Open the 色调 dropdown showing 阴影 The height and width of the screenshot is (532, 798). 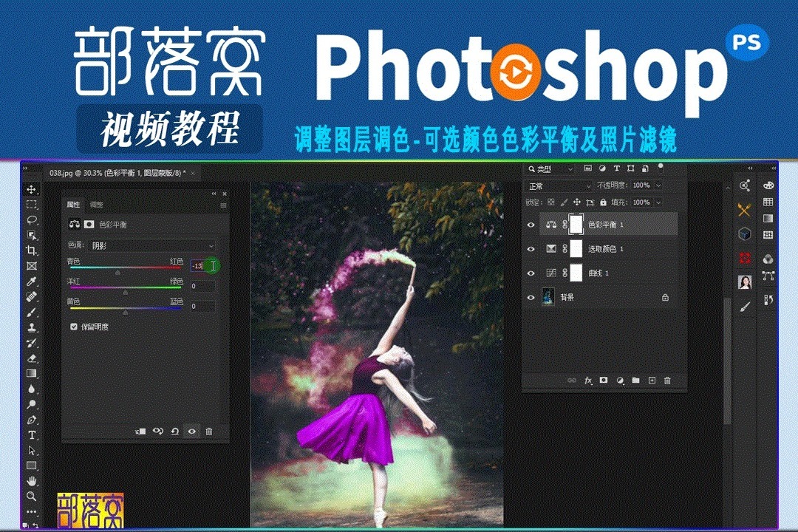(x=153, y=245)
